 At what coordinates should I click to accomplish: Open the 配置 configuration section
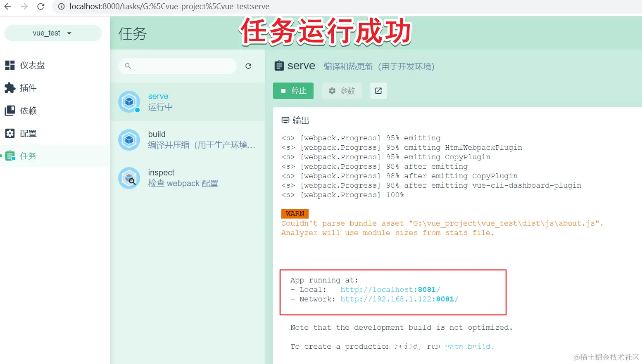55,133
